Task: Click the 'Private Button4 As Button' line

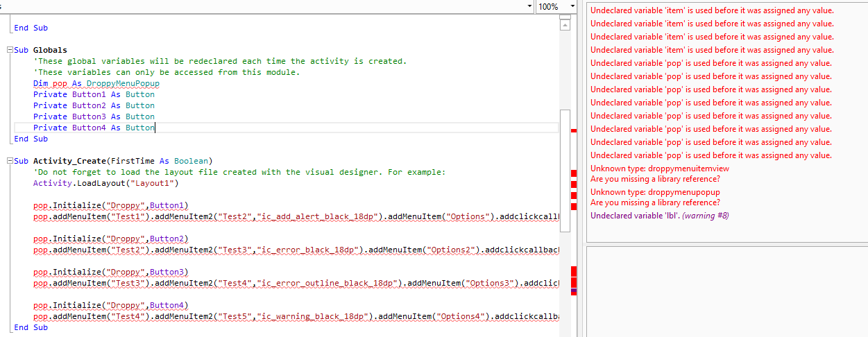Action: pyautogui.click(x=94, y=128)
